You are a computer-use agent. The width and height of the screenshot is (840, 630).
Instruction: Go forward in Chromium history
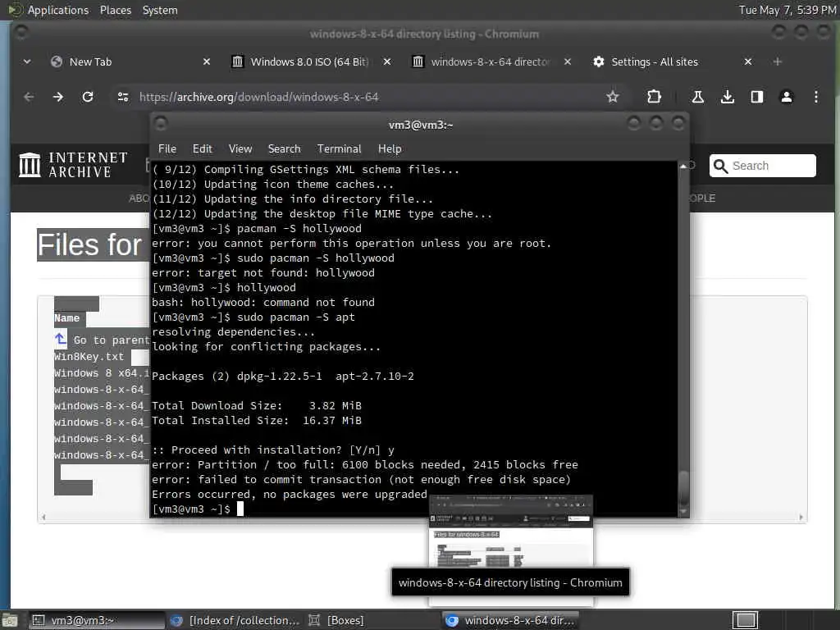(58, 97)
